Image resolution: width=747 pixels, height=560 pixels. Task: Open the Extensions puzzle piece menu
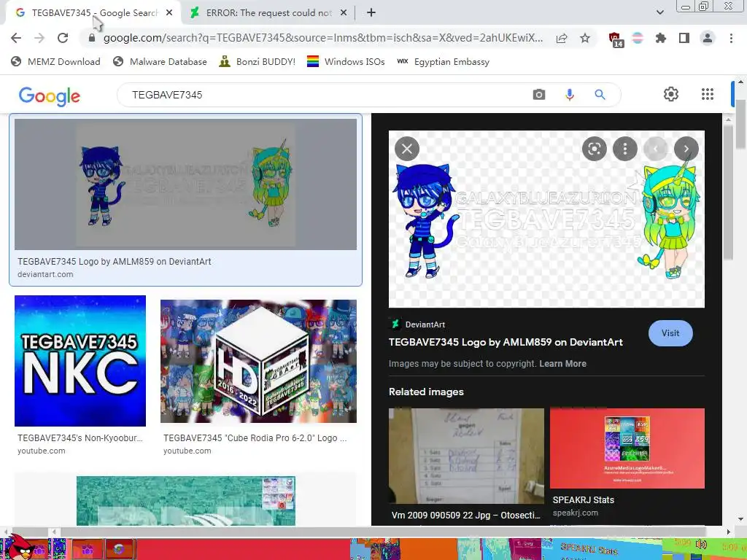[660, 38]
